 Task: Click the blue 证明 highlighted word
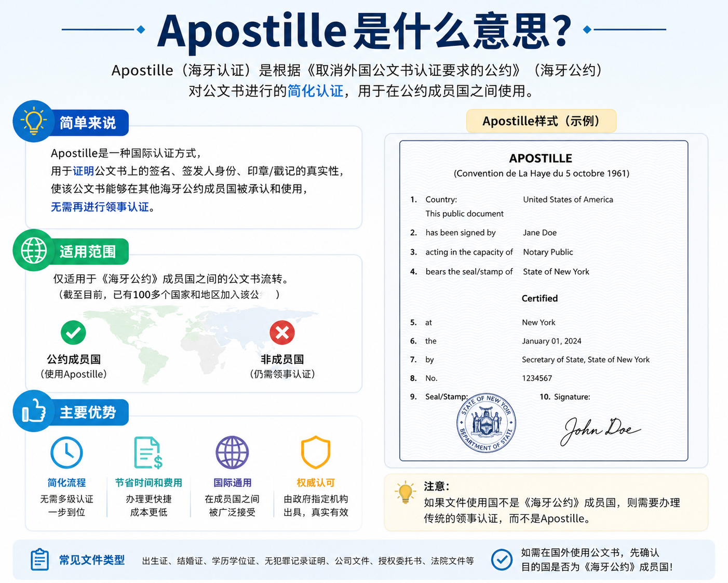click(83, 171)
